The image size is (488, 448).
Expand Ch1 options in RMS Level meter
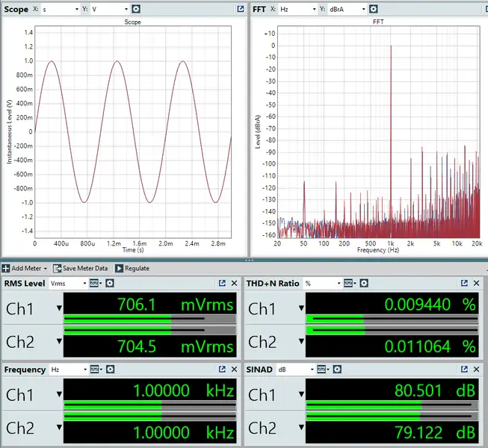click(x=58, y=308)
